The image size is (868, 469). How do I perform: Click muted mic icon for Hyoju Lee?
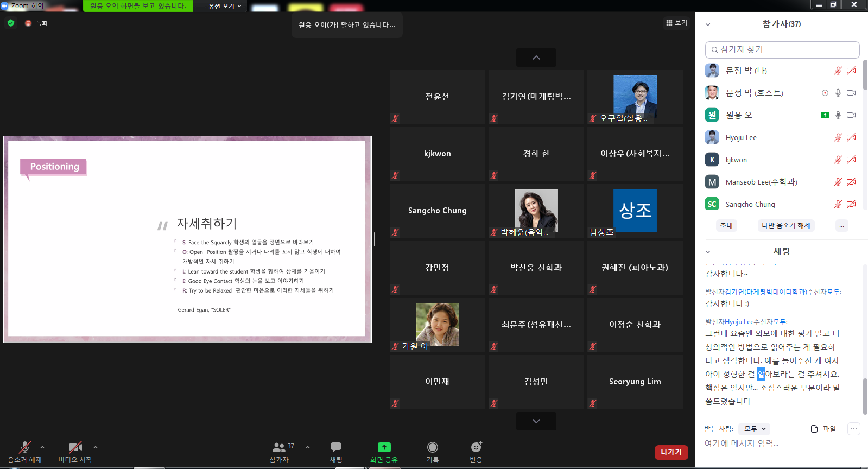[x=838, y=137]
